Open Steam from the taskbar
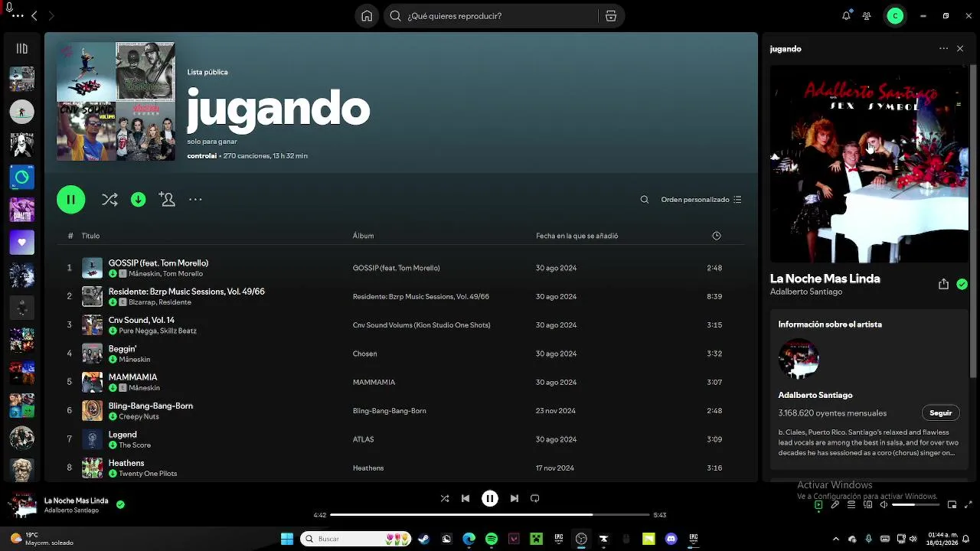Image resolution: width=980 pixels, height=551 pixels. point(423,539)
